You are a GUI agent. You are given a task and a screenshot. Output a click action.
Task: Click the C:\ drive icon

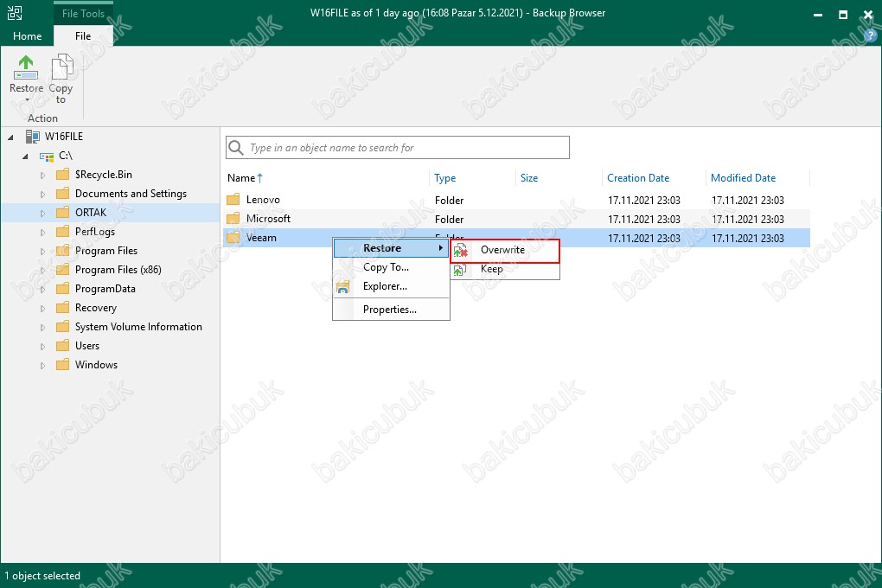point(47,157)
